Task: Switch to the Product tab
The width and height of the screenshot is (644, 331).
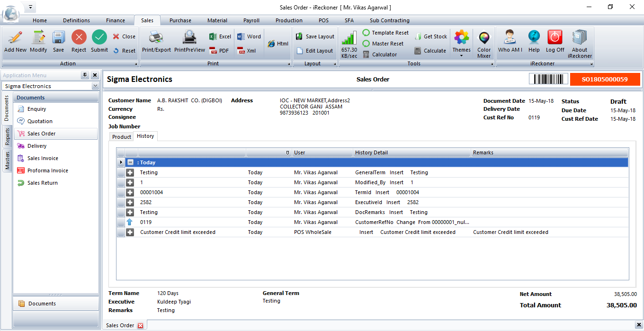Action: click(121, 137)
